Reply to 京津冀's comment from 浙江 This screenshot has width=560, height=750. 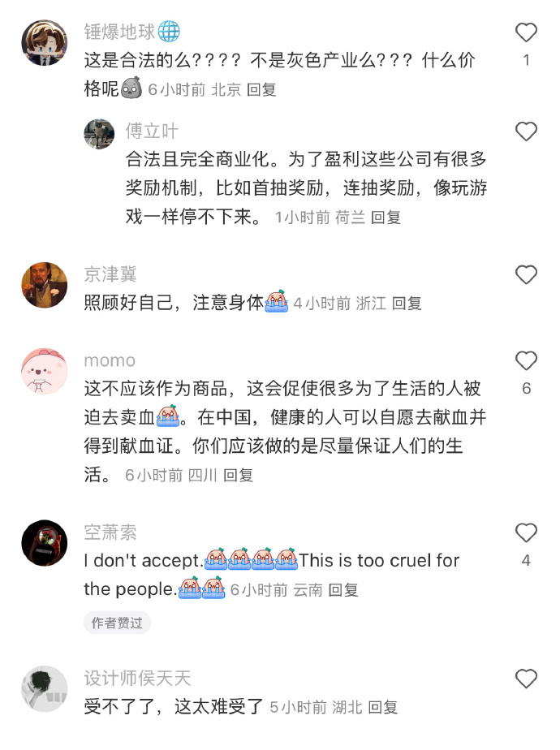click(x=407, y=304)
